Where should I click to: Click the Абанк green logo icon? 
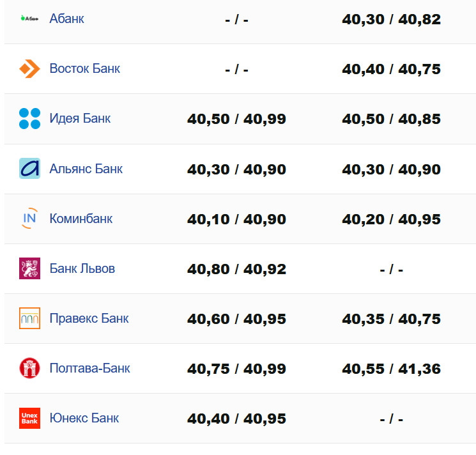coord(29,19)
